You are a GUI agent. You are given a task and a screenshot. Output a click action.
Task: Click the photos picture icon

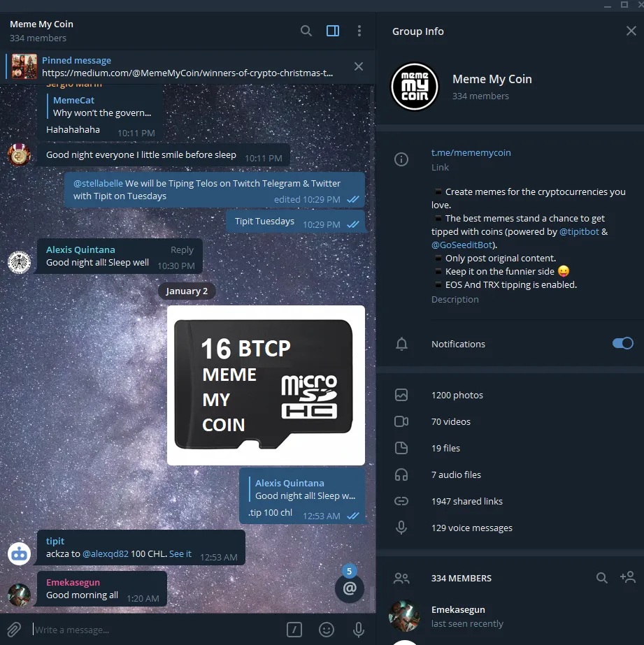coord(401,395)
